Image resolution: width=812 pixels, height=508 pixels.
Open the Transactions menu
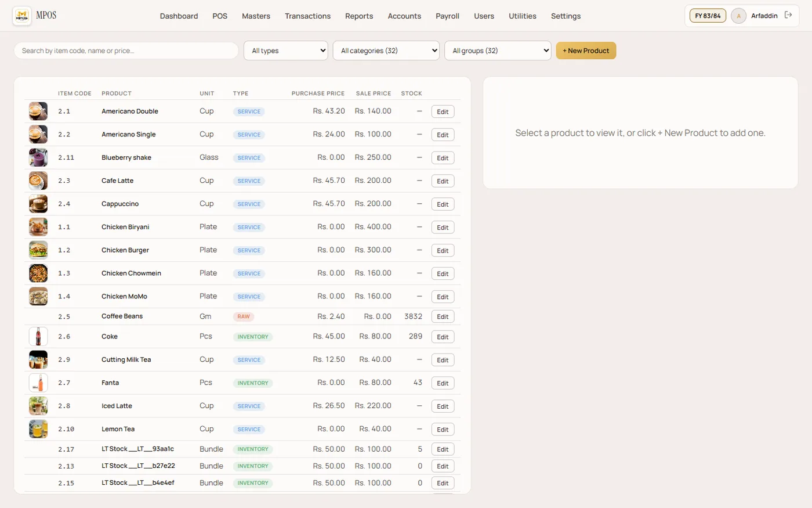pos(307,16)
